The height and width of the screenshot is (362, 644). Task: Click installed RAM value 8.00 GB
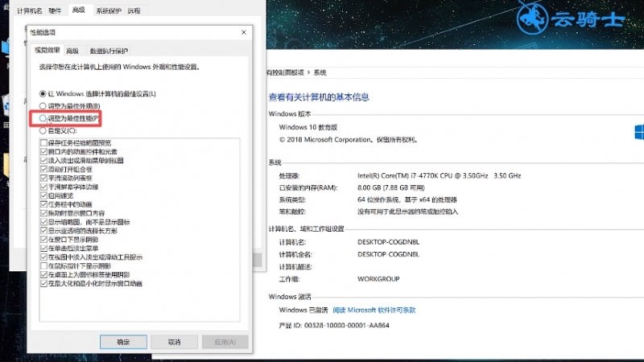[391, 188]
